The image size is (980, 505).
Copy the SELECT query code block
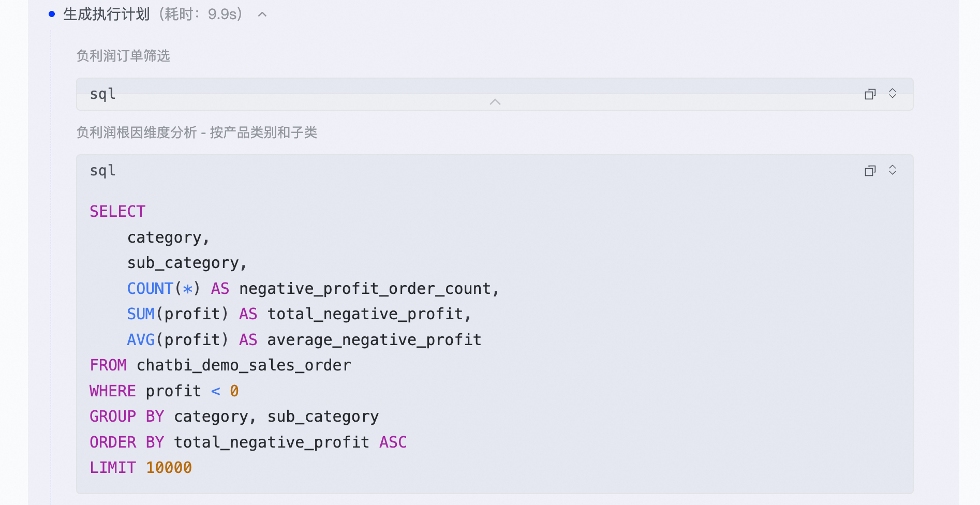click(x=870, y=171)
